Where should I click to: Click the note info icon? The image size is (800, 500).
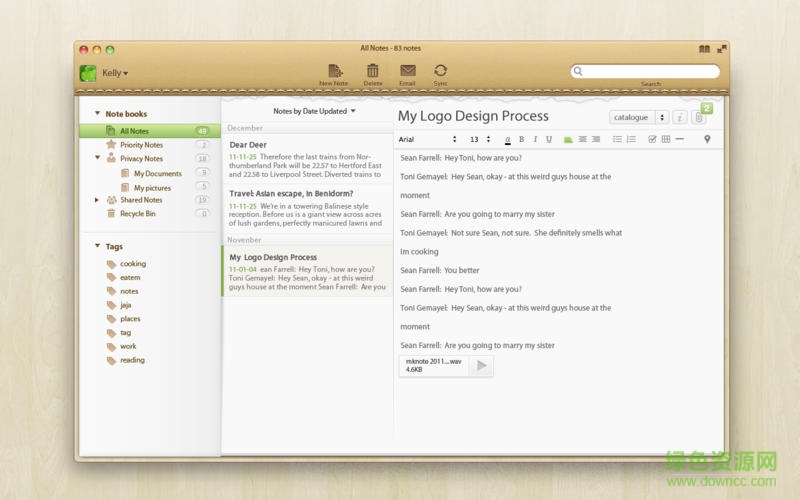680,117
